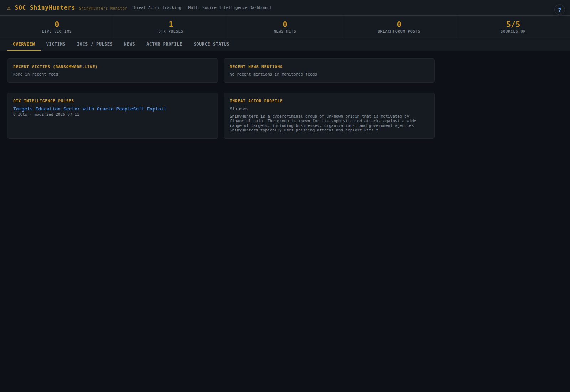
Task: Click the 5/5 Sources Up counter
Action: [x=513, y=27]
